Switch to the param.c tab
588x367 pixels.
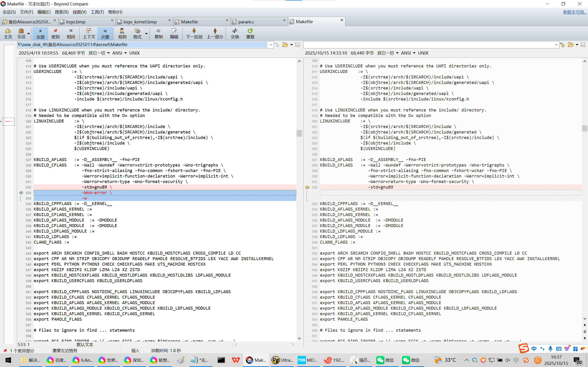click(246, 22)
